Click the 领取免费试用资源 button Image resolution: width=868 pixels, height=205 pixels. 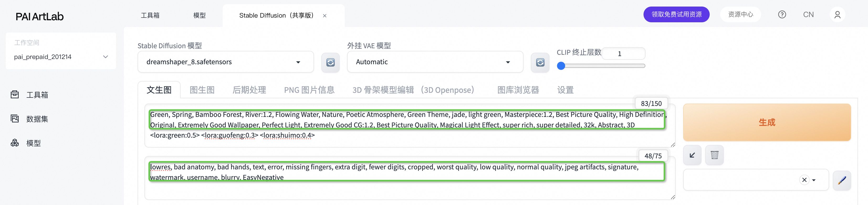point(676,14)
